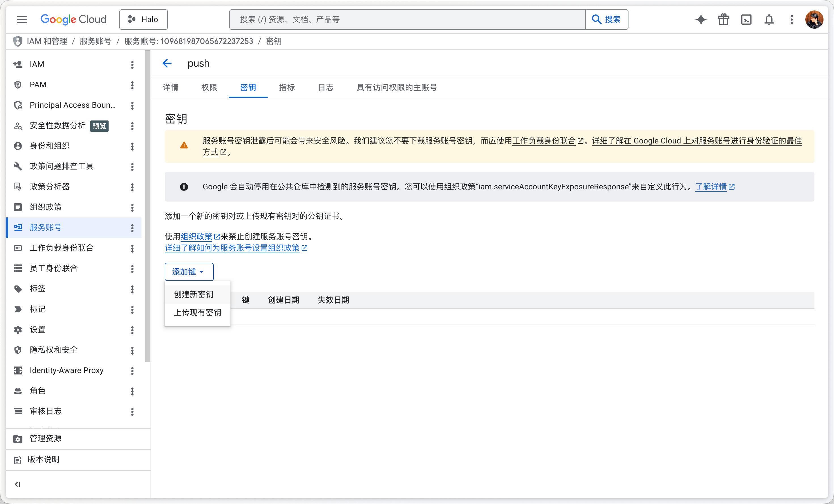Open more options for IAM sidebar item

tap(132, 65)
